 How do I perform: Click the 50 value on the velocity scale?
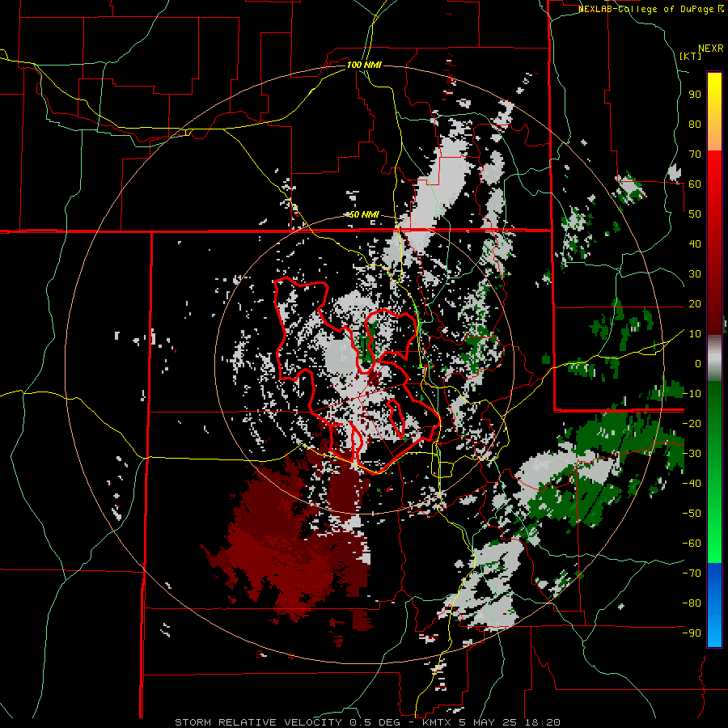(x=695, y=214)
